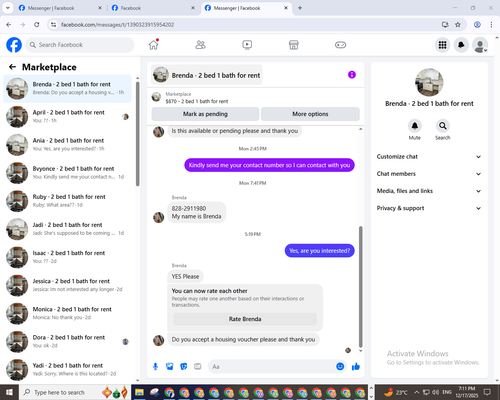Open Monica's conversation in the list
The height and width of the screenshot is (400, 500).
tap(68, 313)
